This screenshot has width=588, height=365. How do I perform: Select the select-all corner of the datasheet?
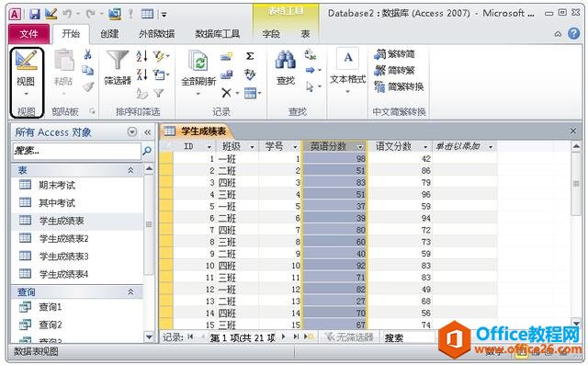(x=165, y=146)
